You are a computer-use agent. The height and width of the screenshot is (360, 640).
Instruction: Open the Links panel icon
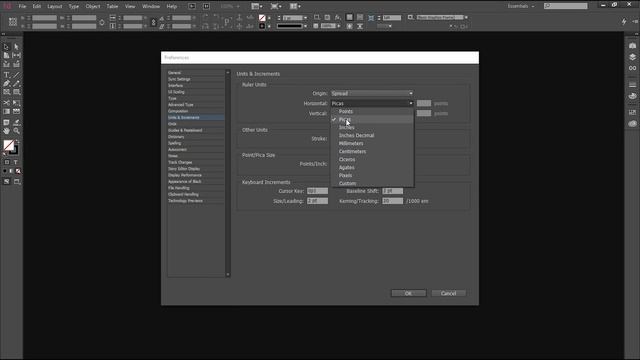pos(632,68)
